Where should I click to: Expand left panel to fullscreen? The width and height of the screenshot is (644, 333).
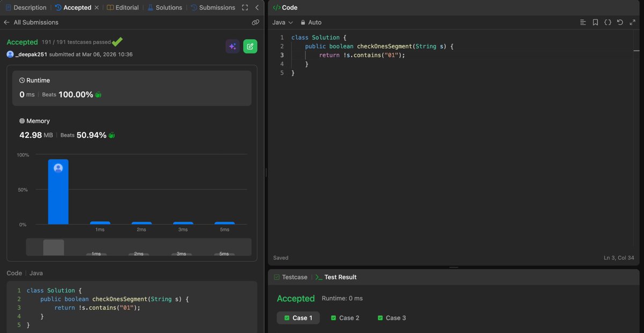point(245,8)
